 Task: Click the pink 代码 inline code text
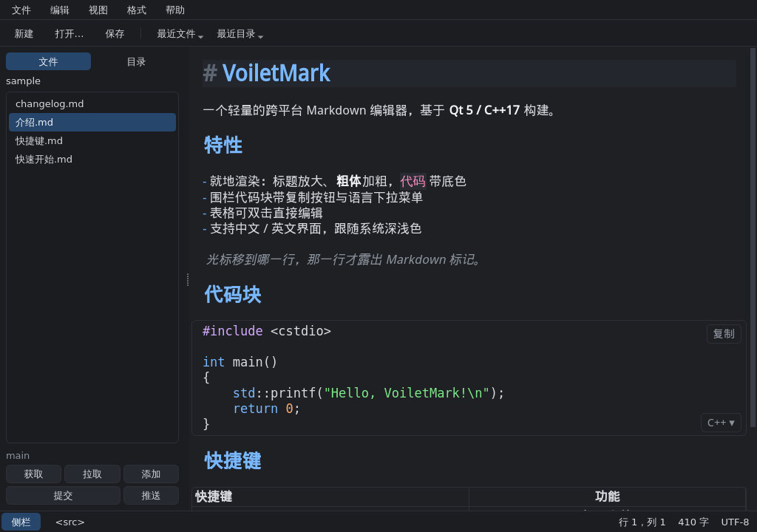(x=413, y=181)
